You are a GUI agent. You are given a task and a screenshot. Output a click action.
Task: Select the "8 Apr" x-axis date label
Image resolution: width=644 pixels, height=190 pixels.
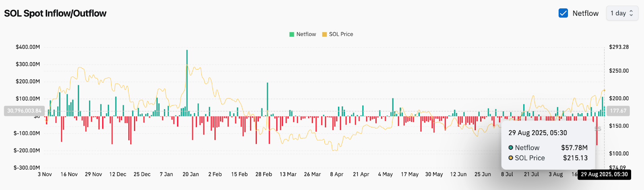click(x=336, y=174)
